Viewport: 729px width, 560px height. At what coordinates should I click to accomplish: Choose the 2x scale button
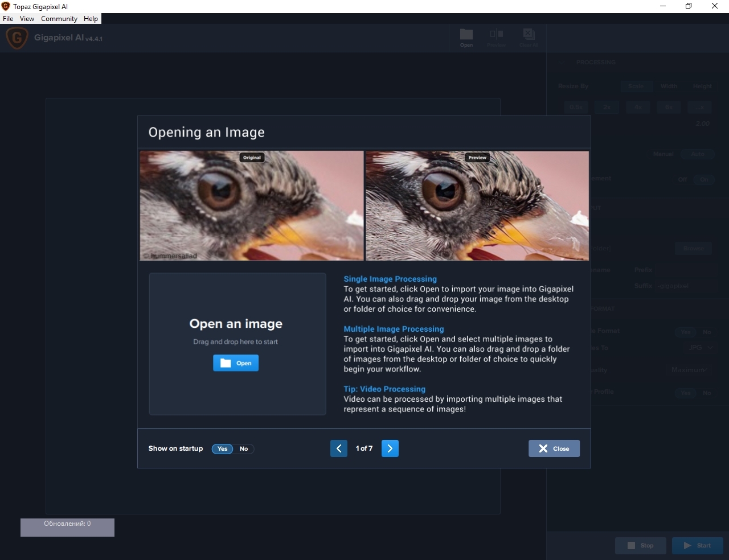coord(607,107)
